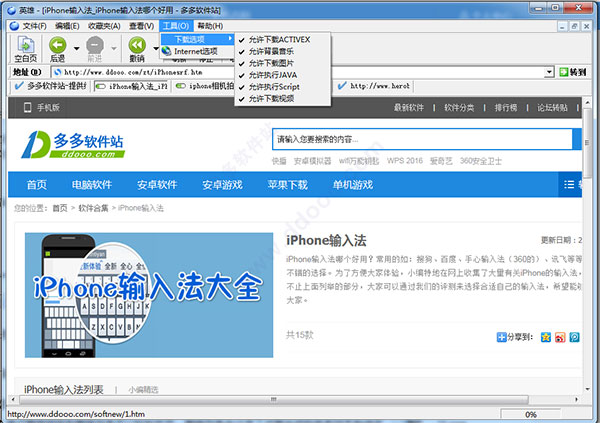Click the green Go (转到) button

click(x=573, y=72)
